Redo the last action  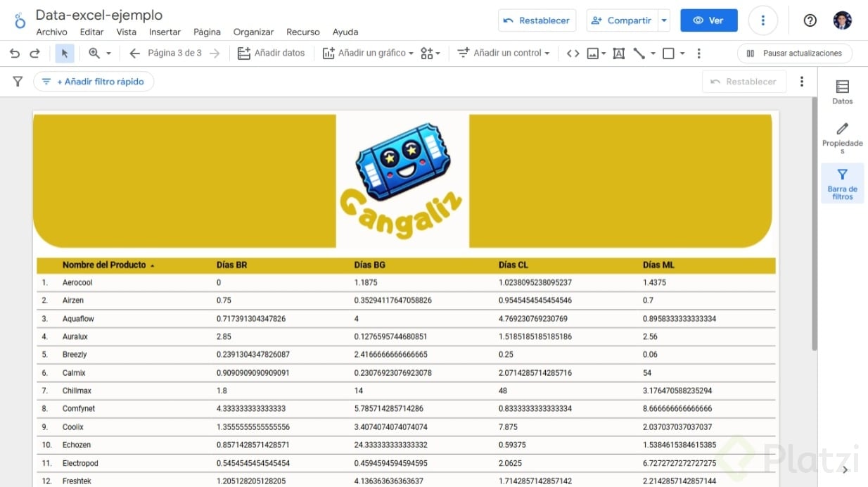[x=34, y=53]
